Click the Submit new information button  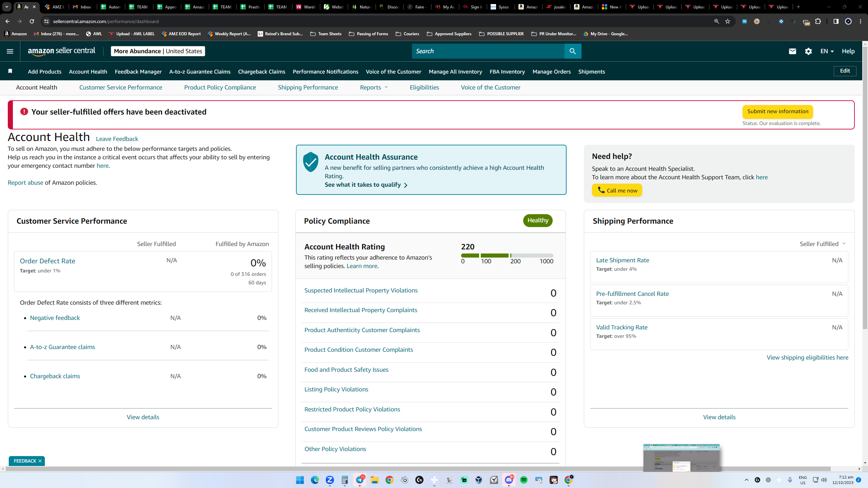(x=778, y=111)
